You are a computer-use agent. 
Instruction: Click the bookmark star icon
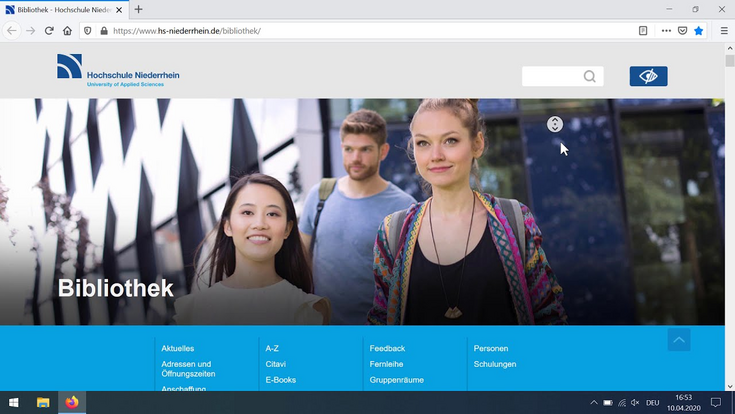tap(699, 31)
